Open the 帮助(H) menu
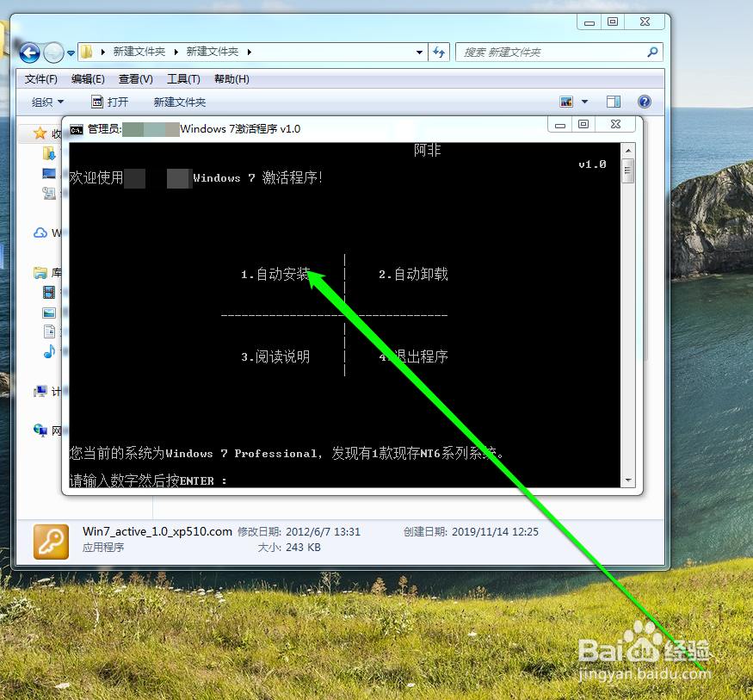The width and height of the screenshot is (753, 700). point(231,79)
